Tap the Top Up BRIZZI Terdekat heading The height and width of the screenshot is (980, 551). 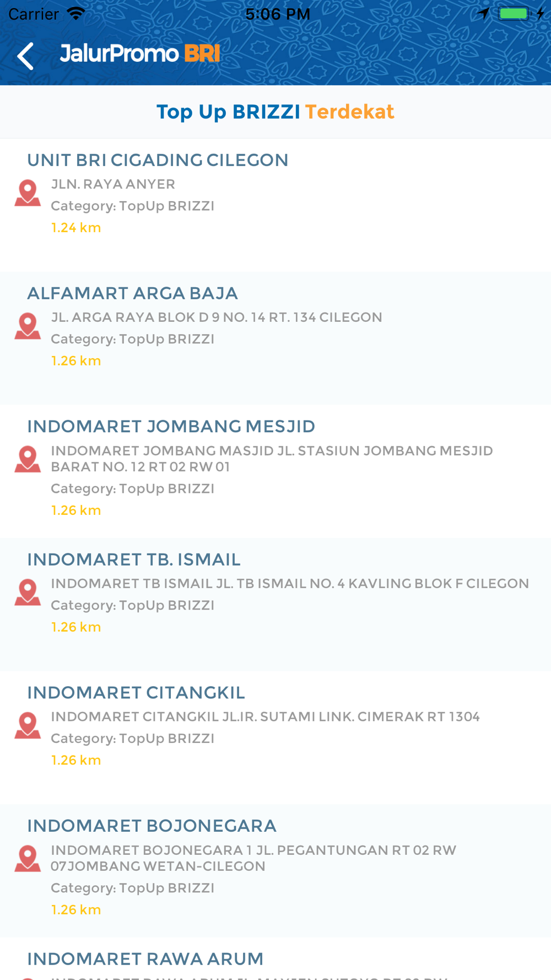[x=275, y=112]
